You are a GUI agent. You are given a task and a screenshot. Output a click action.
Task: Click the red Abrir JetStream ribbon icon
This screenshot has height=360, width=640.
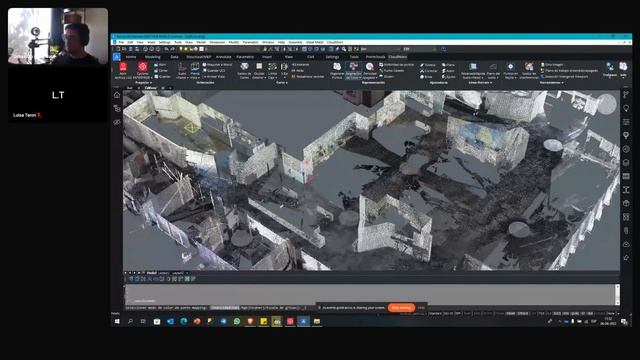123,67
